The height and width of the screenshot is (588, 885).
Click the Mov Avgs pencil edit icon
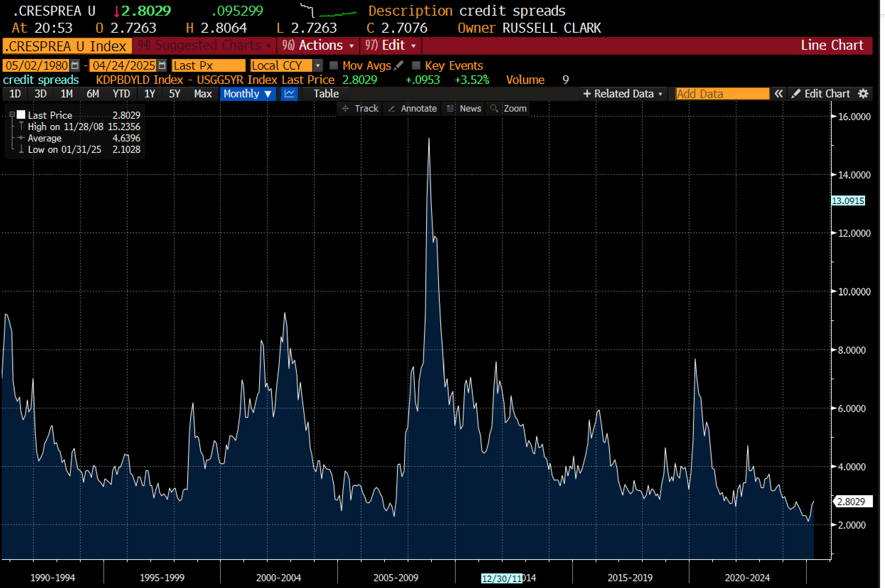coord(399,65)
